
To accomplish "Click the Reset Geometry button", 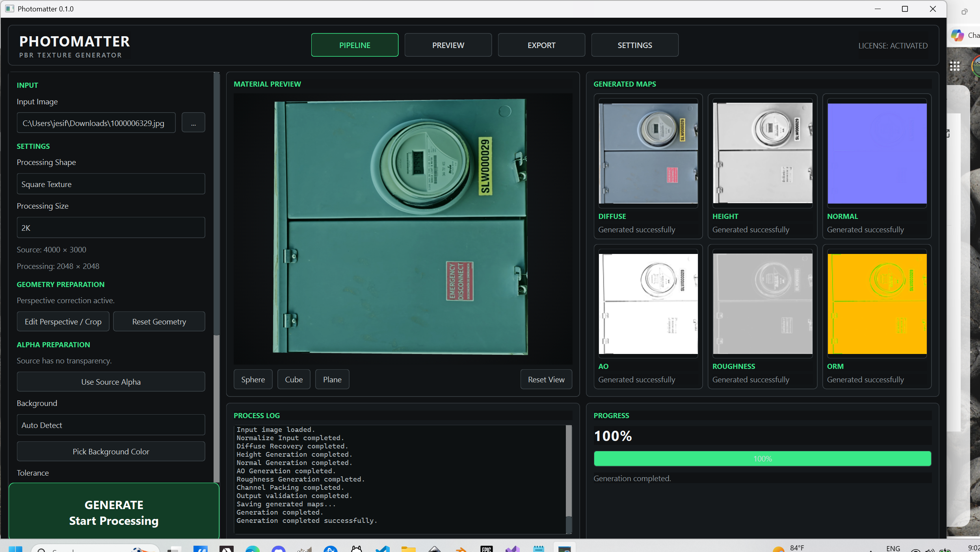I will tap(159, 321).
